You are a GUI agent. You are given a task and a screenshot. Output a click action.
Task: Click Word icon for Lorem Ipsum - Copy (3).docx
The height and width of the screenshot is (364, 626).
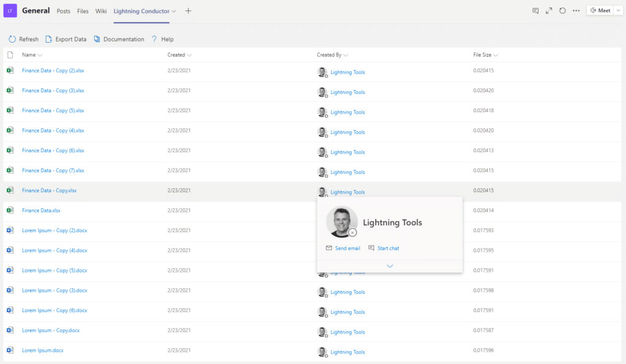10,290
